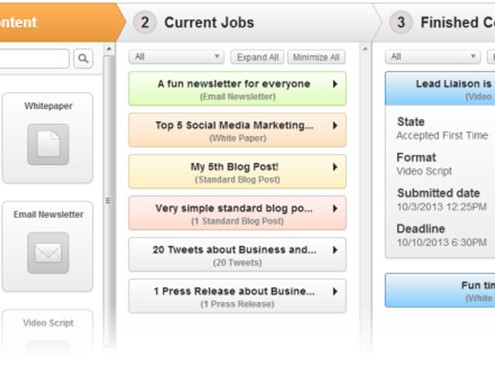Select the Email Newsletter envelope icon
Image resolution: width=495 pixels, height=377 pixels.
pyautogui.click(x=48, y=253)
